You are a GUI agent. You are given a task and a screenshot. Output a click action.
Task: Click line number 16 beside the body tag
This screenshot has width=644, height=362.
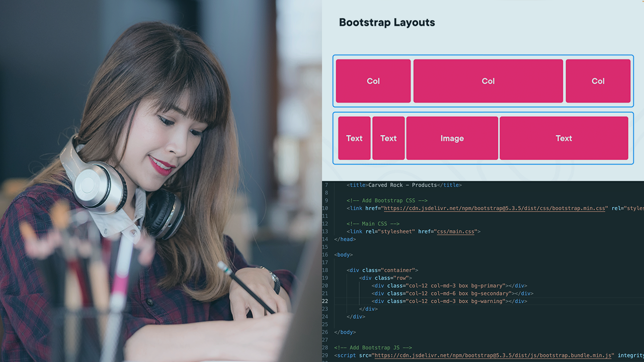(325, 255)
